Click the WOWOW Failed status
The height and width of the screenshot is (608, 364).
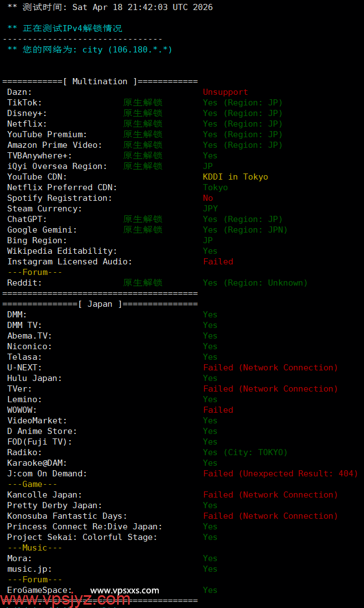[218, 410]
